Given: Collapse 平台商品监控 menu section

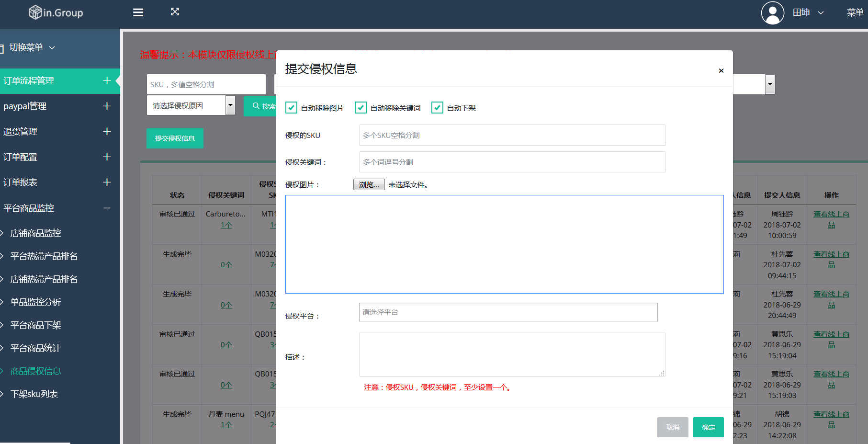Looking at the screenshot, I should 107,208.
